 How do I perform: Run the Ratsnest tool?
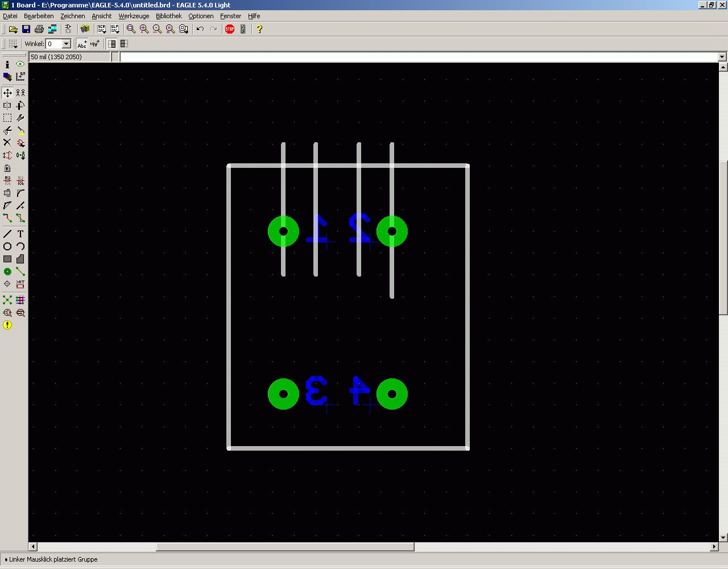7,300
